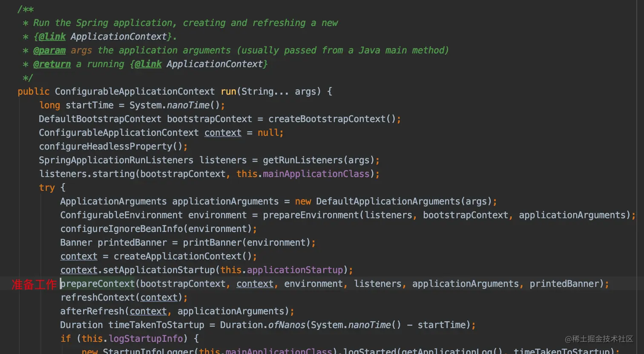Screen dimensions: 644x354
Task: Click printedBanner variable in Banner declaration
Action: coord(132,242)
